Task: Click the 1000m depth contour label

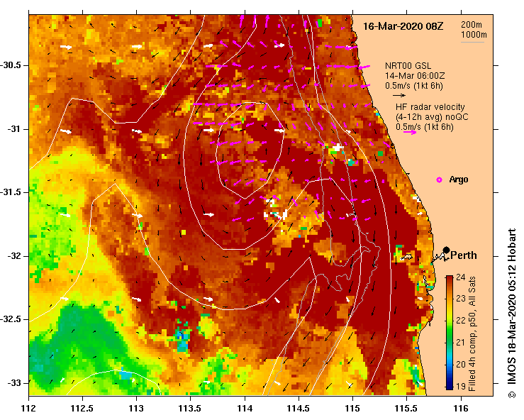Action: (x=474, y=35)
